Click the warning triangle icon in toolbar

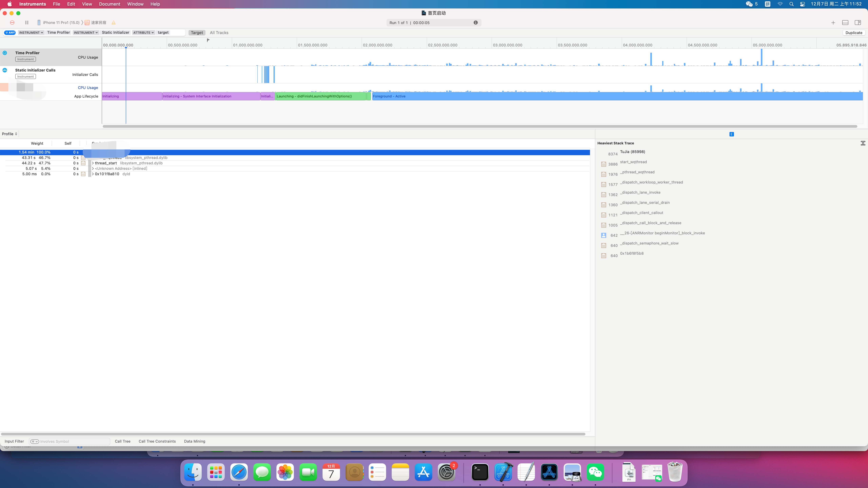114,23
